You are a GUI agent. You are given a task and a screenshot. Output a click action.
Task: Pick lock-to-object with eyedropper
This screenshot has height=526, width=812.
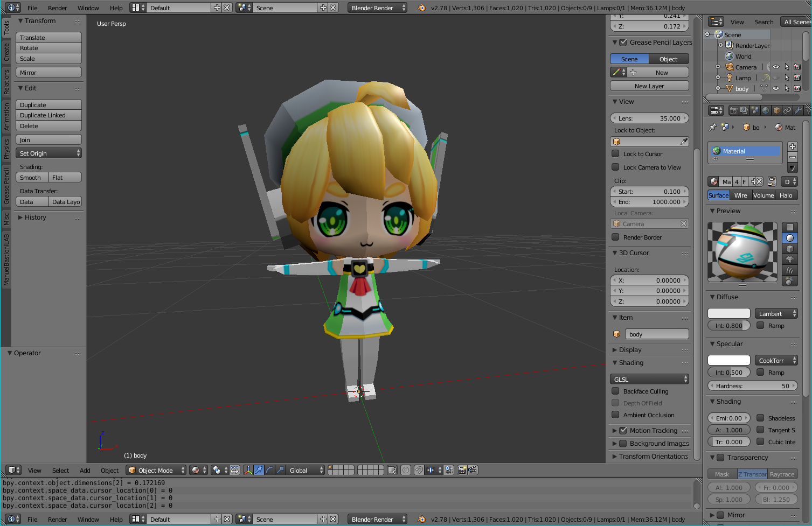684,142
